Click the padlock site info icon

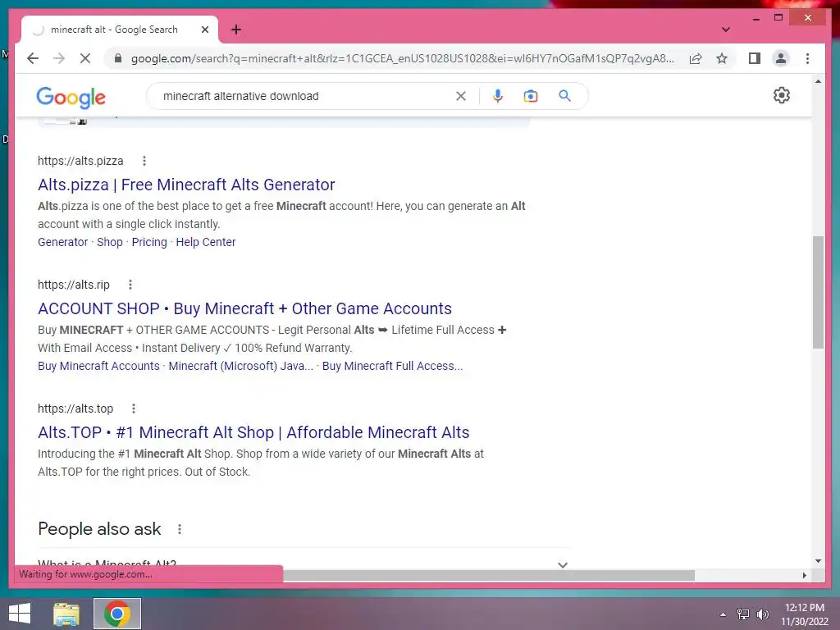[118, 58]
